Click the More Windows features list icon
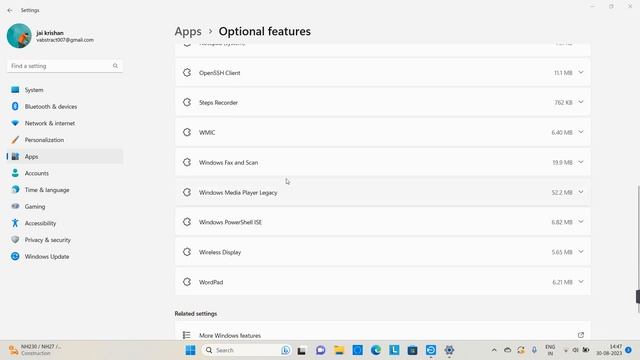The image size is (640, 360). pyautogui.click(x=187, y=335)
